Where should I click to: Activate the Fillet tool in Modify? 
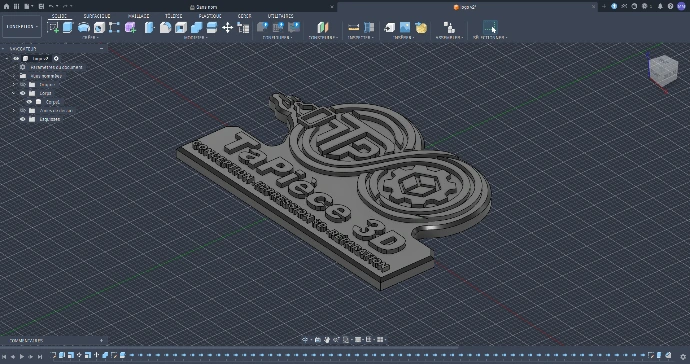pos(165,28)
